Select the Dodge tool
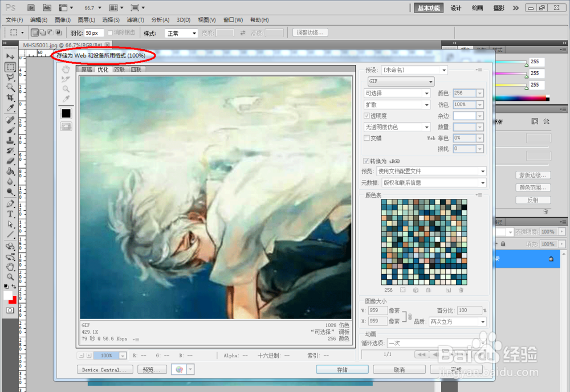Screen dimensions: 570x392 click(x=10, y=191)
